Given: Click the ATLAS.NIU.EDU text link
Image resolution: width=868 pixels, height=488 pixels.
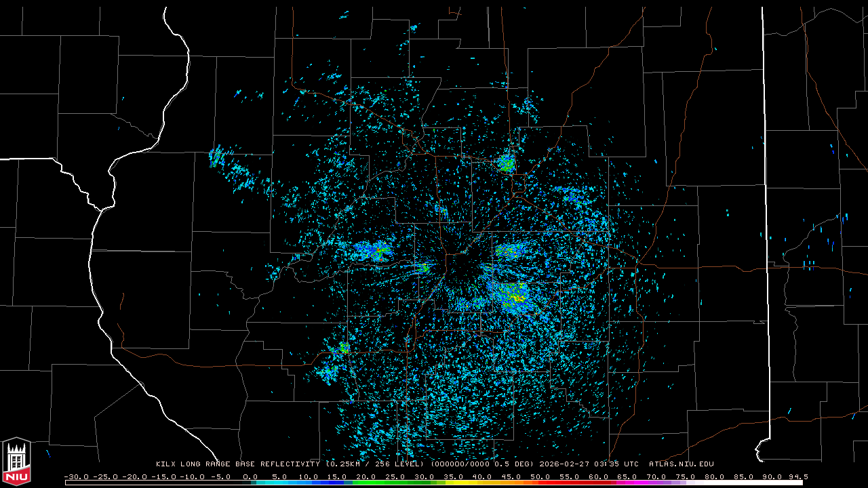Looking at the screenshot, I should pyautogui.click(x=681, y=464).
